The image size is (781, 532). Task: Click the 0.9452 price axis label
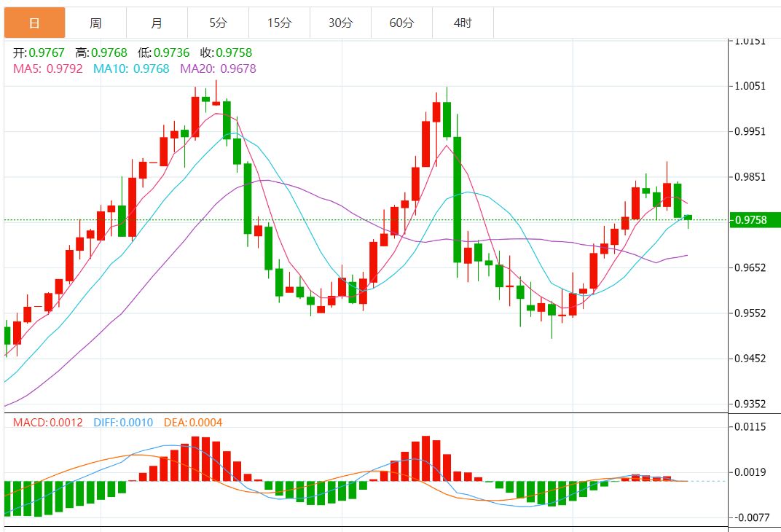coord(750,359)
